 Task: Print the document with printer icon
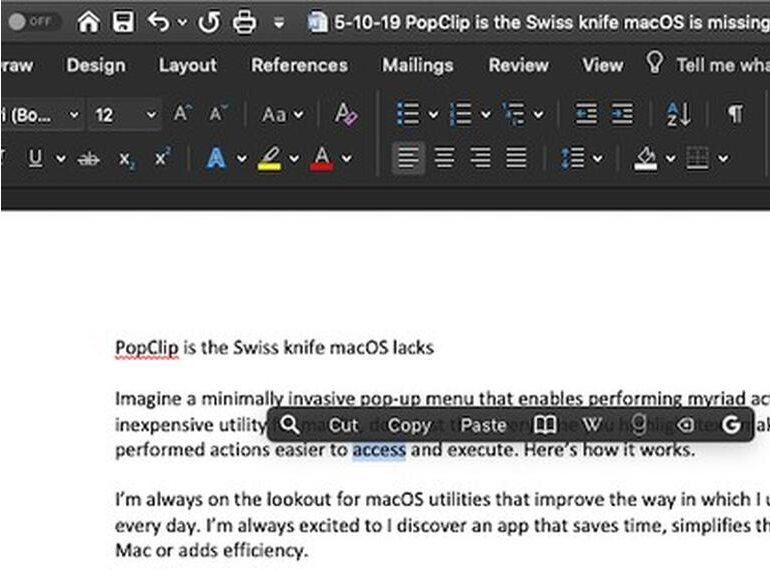pos(244,22)
